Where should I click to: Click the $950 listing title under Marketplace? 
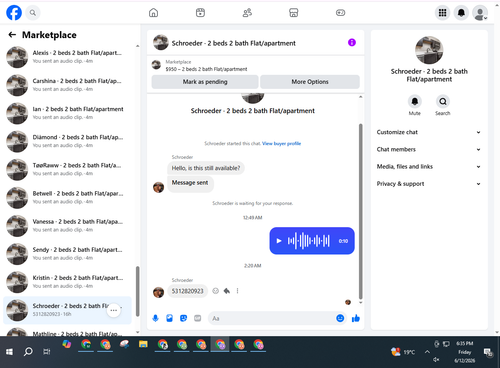tap(206, 69)
